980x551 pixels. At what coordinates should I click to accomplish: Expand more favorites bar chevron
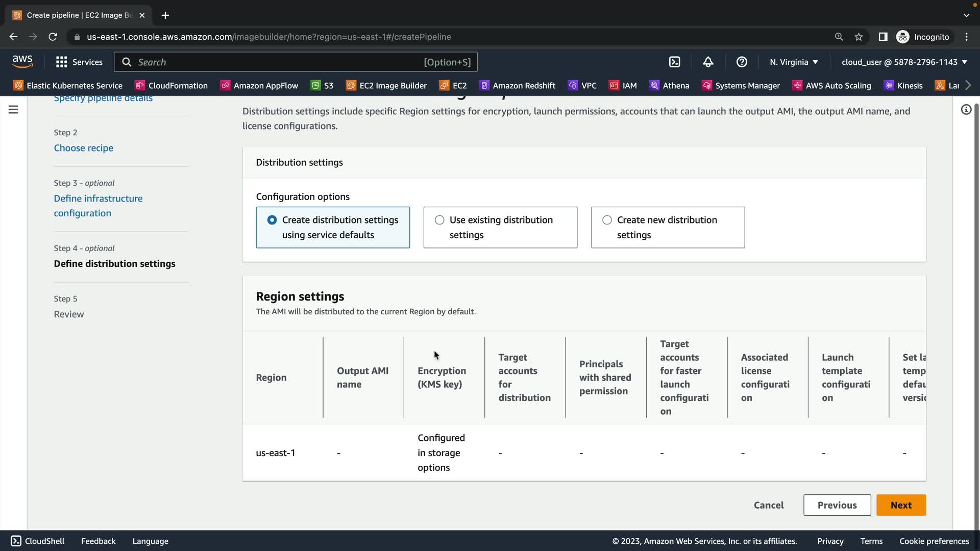pos(968,85)
